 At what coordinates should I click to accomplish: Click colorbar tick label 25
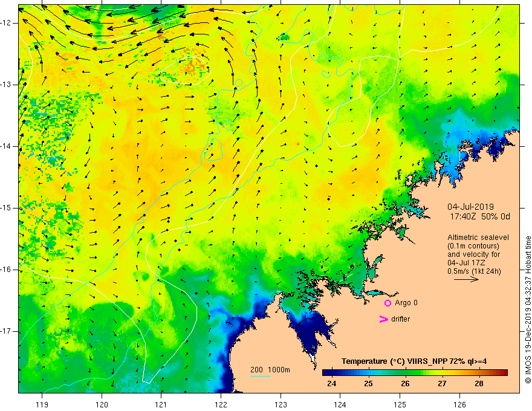click(368, 384)
